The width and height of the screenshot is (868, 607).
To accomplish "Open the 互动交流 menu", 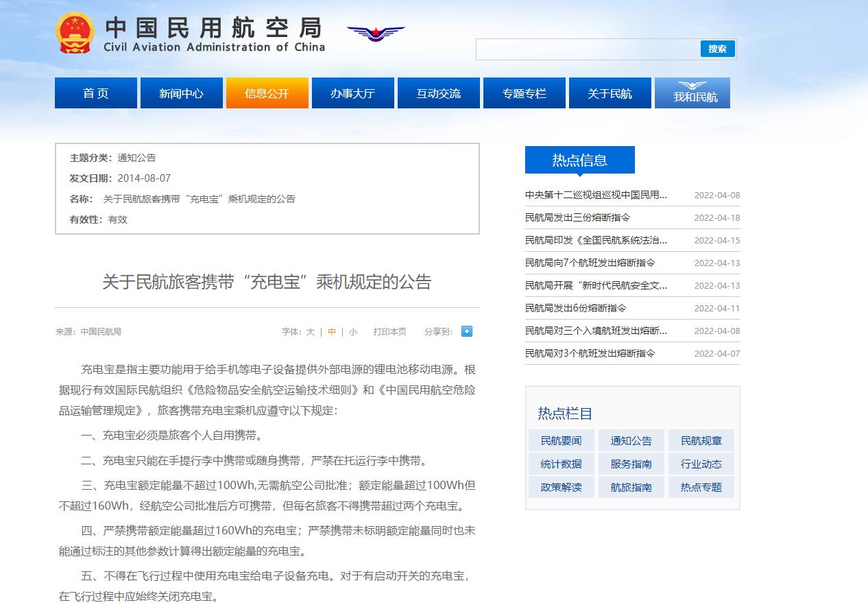I will click(438, 93).
